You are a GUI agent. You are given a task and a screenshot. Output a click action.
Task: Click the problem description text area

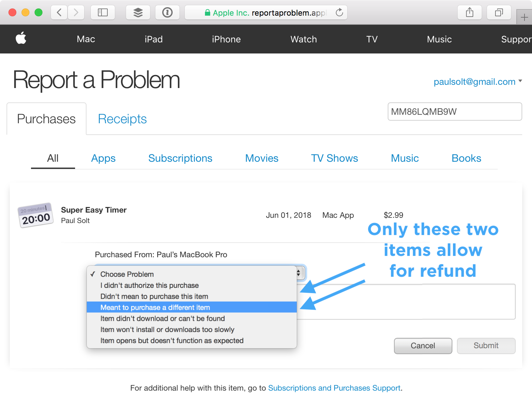406,302
